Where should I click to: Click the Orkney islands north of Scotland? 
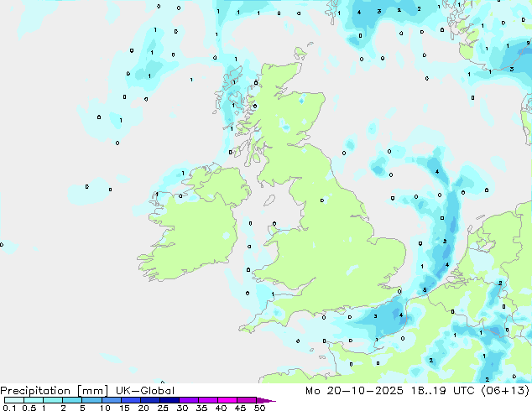click(x=301, y=53)
